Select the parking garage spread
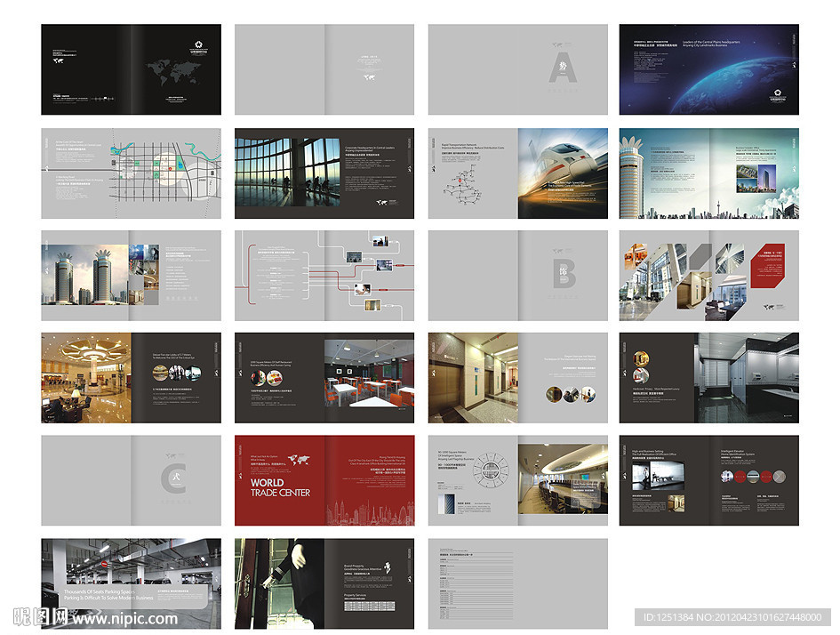The image size is (840, 635). (131, 583)
